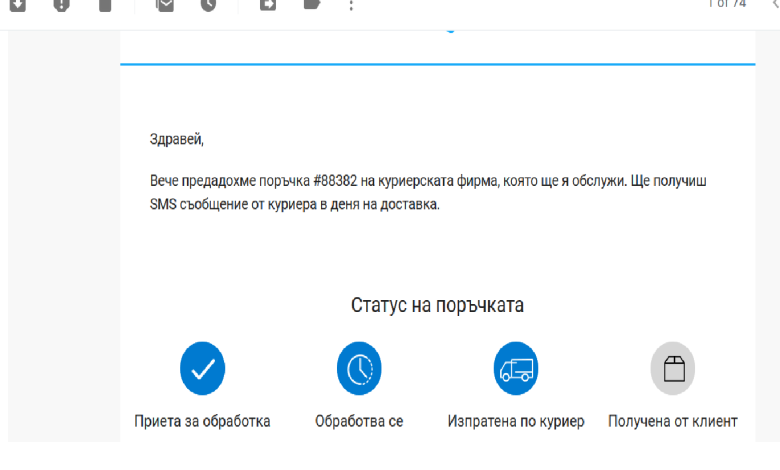Click the '1 of 74' message counter
The image size is (780, 470).
tap(727, 4)
